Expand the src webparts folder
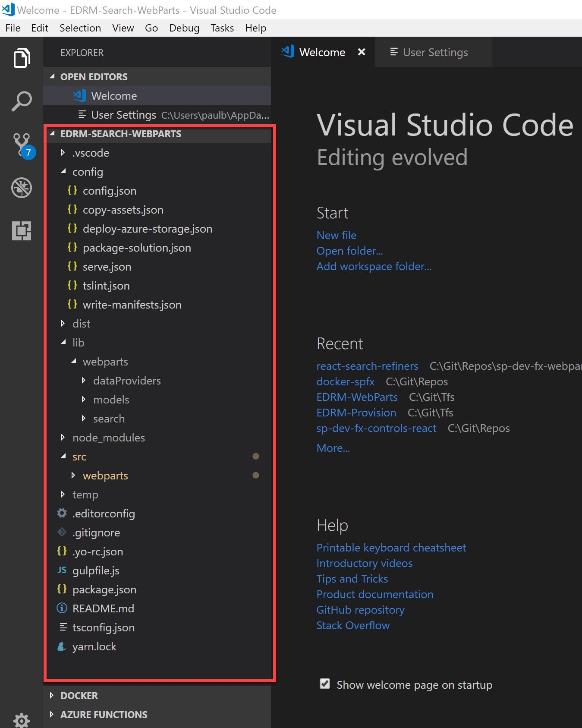 pos(73,475)
